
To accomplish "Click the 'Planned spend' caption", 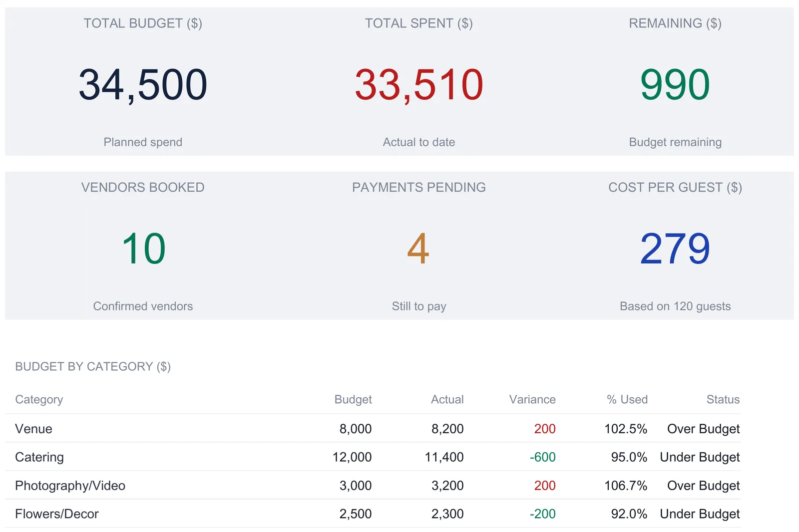I will [143, 142].
